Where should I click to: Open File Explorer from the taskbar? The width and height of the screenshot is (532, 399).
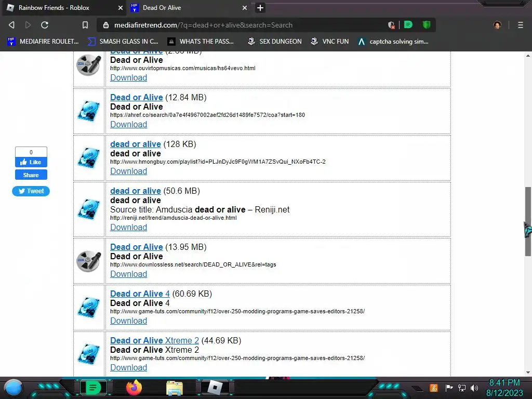pos(175,388)
